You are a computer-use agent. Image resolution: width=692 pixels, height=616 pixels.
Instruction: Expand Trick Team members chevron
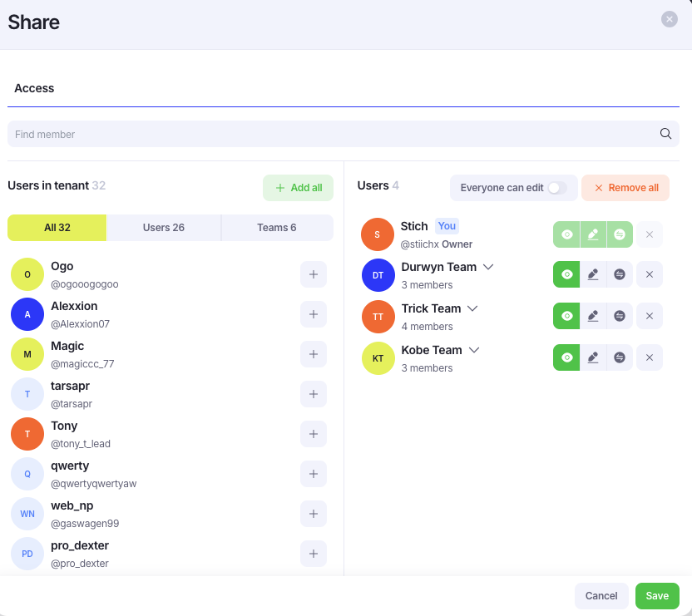pos(472,308)
